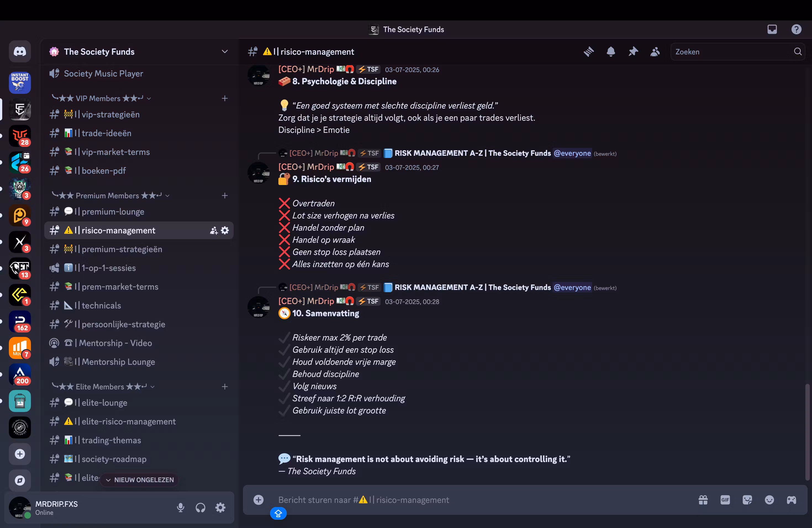
Task: Open the sticker picker
Action: coord(747,500)
